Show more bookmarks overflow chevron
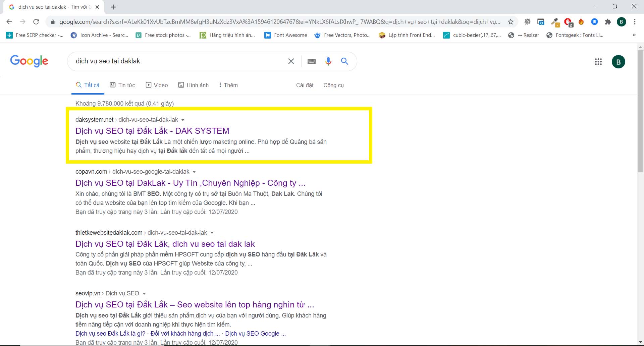This screenshot has width=644, height=346. (x=634, y=35)
